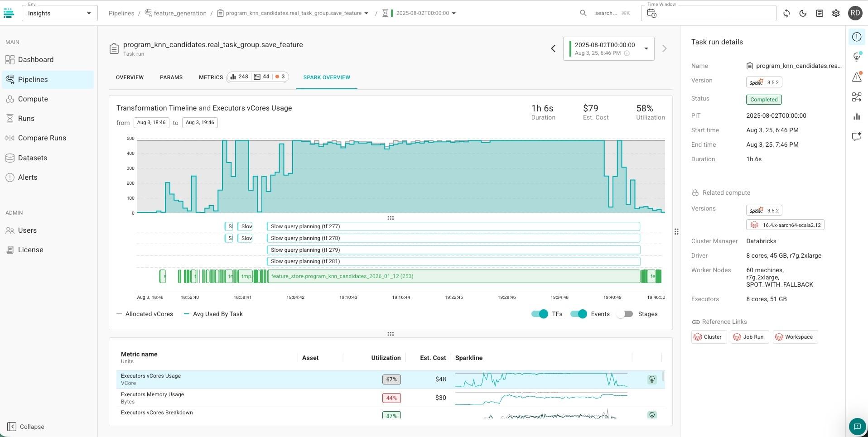Switch to the OVERVIEW tab
Screen dimensions: 868x437
pos(130,77)
